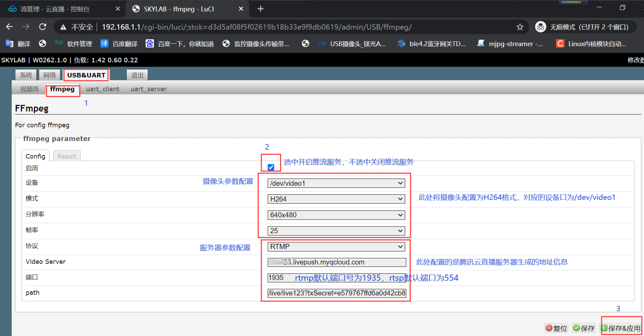This screenshot has width=644, height=336.
Task: Click the 保存&应用 button
Action: coord(621,328)
